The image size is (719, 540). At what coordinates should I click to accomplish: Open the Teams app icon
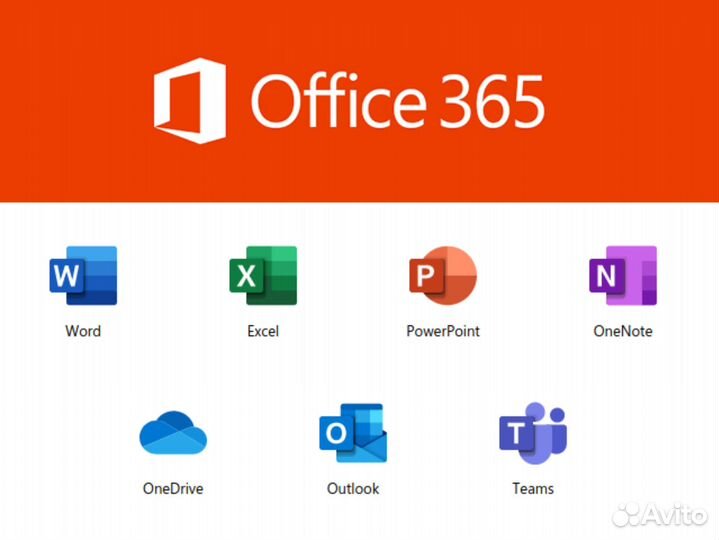533,433
